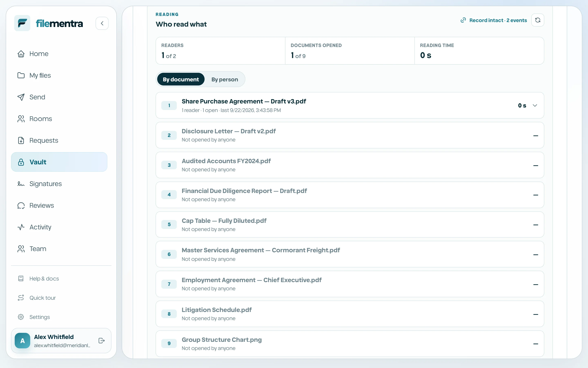
Task: Click number badge 1 on Share Purchase row
Action: [169, 105]
